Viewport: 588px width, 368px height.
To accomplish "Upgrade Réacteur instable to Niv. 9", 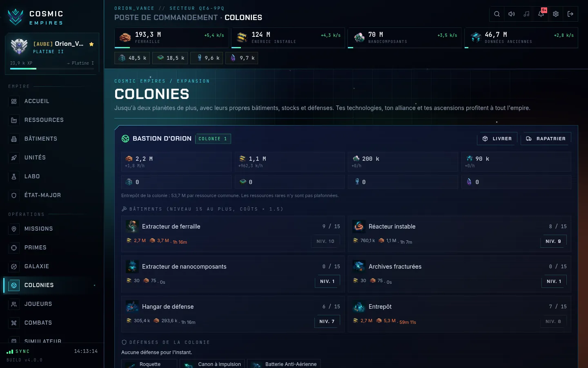I will coord(553,241).
